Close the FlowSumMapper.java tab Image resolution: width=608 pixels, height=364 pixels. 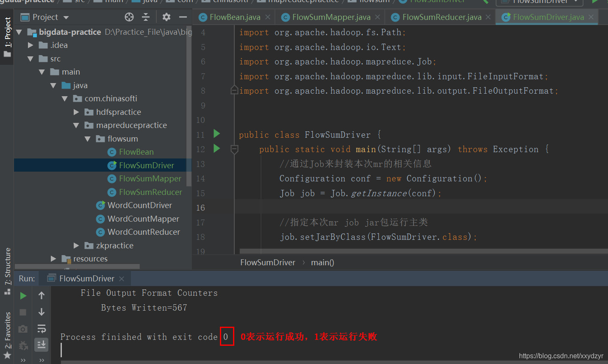pyautogui.click(x=378, y=17)
